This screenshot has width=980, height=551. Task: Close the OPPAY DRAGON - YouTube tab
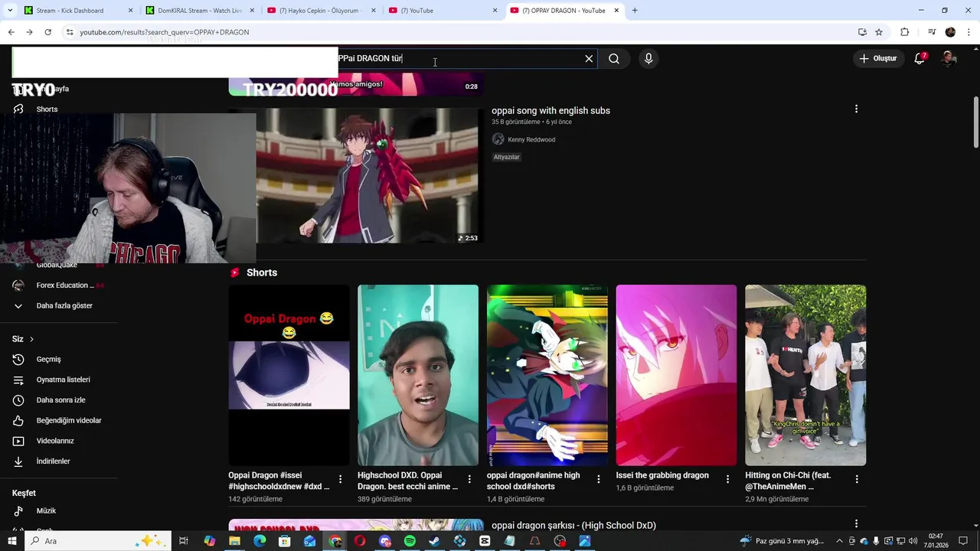point(616,11)
